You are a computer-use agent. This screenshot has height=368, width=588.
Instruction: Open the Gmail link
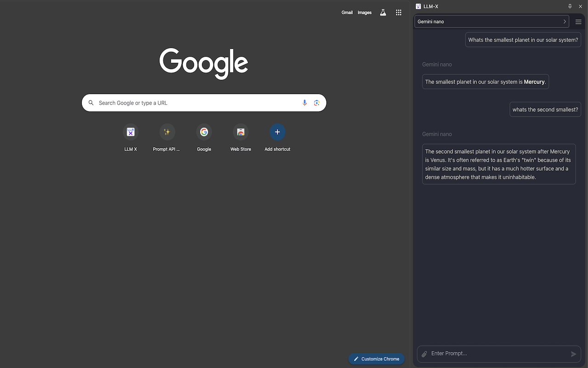(347, 12)
